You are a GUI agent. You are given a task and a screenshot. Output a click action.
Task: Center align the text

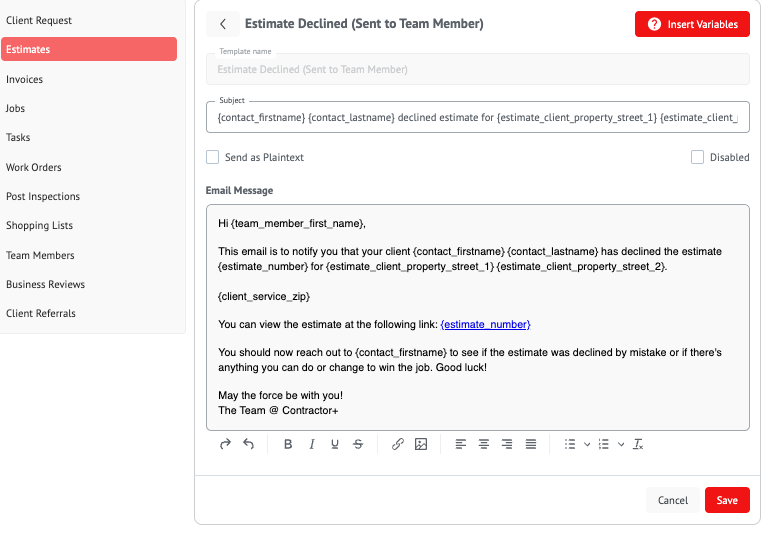tap(484, 444)
